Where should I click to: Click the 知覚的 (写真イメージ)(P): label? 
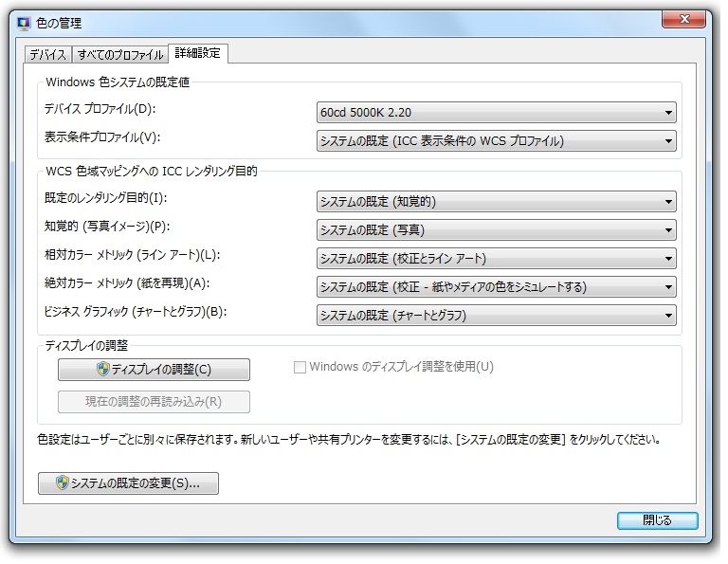point(107,227)
